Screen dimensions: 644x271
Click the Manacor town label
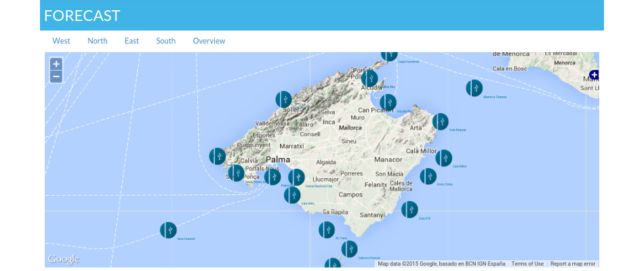pyautogui.click(x=388, y=159)
